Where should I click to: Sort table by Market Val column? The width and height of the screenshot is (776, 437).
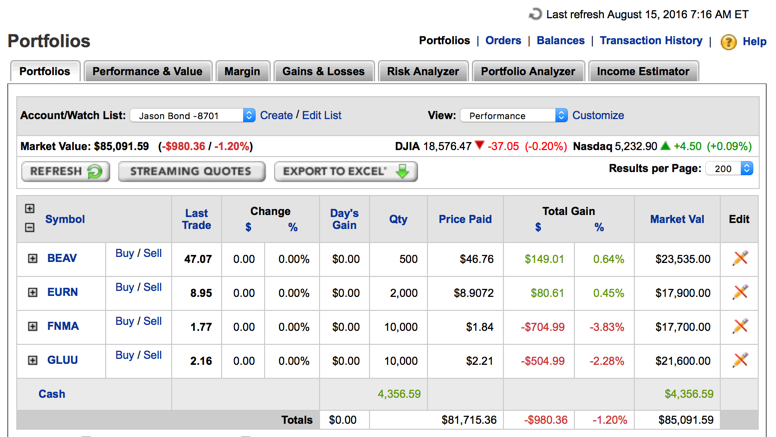pyautogui.click(x=677, y=219)
